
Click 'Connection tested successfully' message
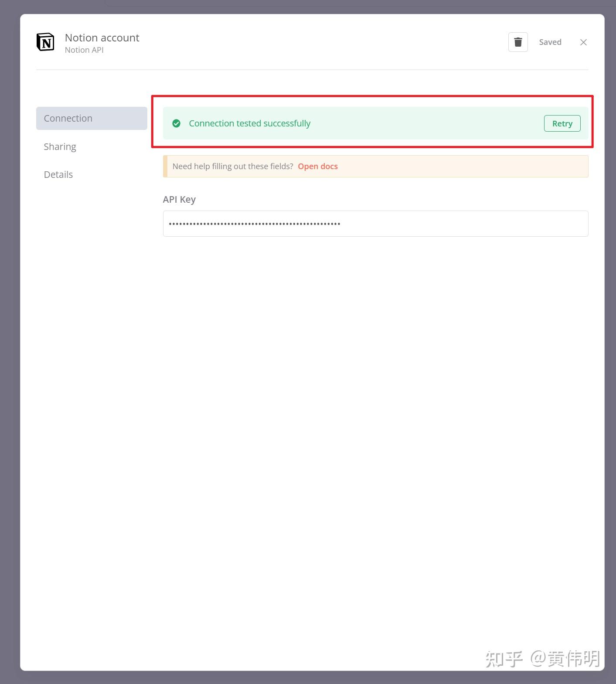pyautogui.click(x=249, y=123)
